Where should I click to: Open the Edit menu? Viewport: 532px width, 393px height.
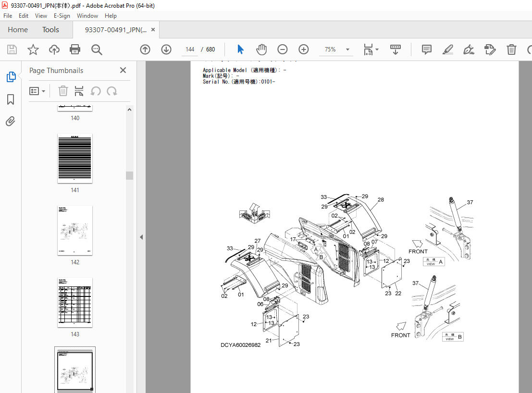coord(24,15)
